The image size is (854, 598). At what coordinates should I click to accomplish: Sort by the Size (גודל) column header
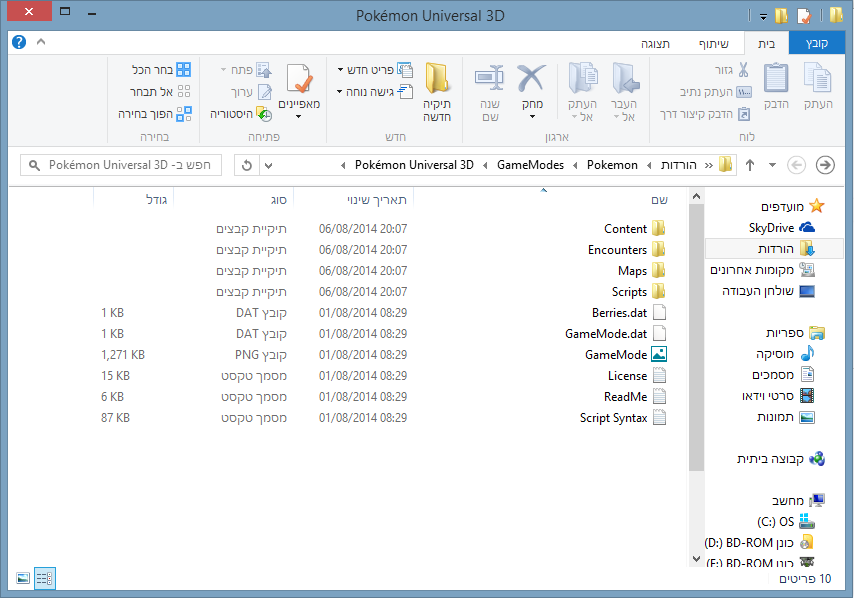tap(156, 200)
